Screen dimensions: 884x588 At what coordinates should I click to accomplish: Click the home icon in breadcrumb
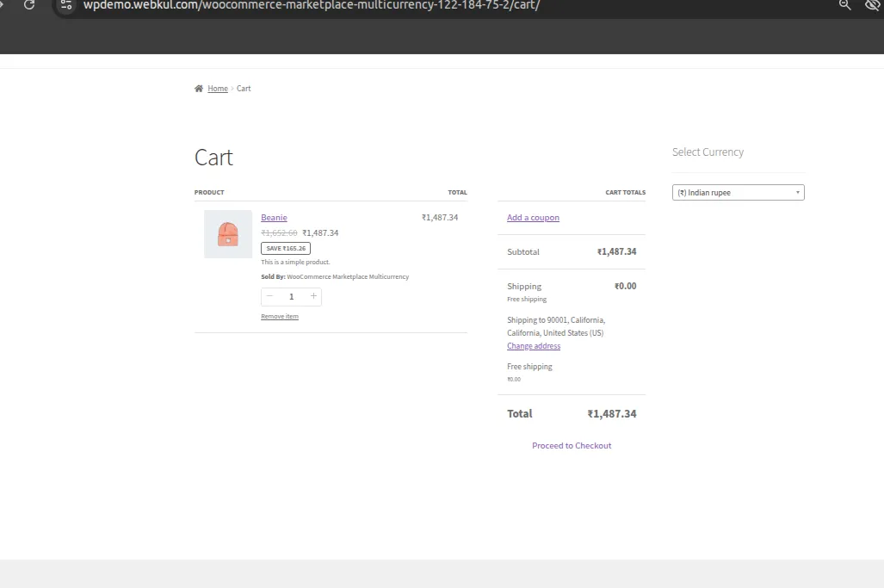[199, 89]
